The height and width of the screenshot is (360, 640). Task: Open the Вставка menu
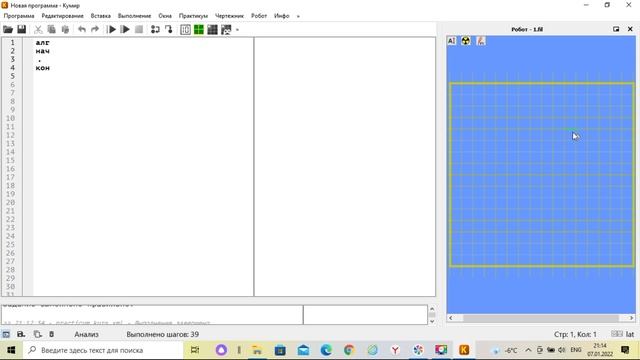(x=100, y=16)
